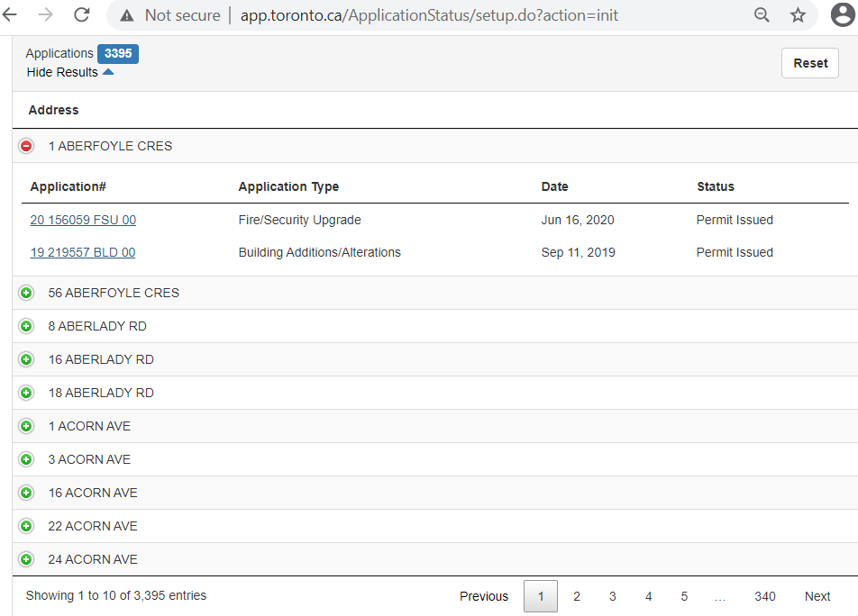Select results page 1
Viewport: 858px width, 616px height.
(x=541, y=596)
